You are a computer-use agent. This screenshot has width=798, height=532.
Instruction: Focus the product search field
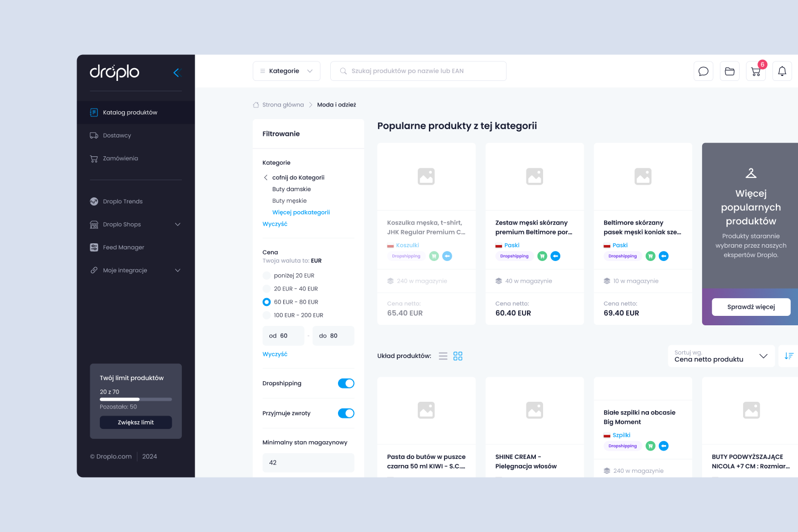coord(418,71)
